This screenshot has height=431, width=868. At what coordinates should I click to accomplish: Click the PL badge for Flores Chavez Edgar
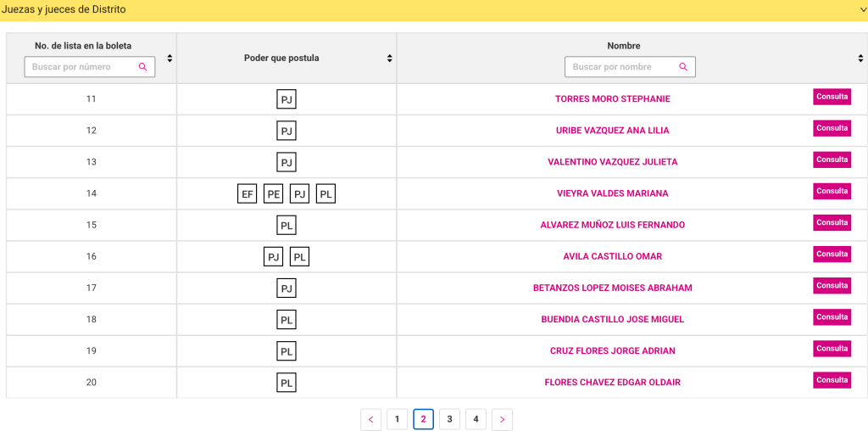point(287,383)
